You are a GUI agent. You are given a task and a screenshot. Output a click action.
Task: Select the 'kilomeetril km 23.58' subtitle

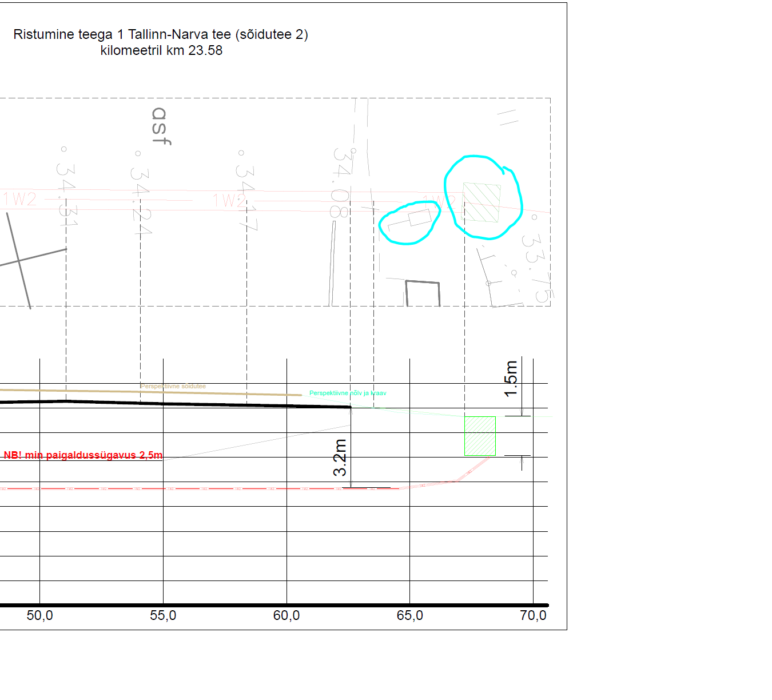pos(161,50)
